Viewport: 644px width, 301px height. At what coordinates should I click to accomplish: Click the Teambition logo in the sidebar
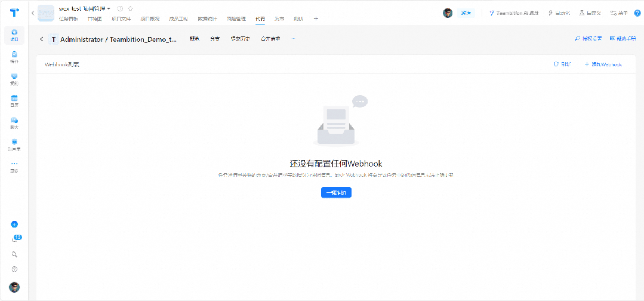click(x=14, y=13)
